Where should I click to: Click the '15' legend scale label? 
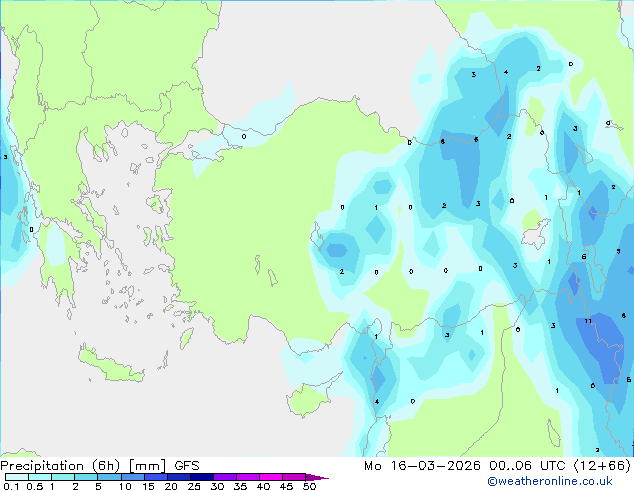click(x=148, y=486)
